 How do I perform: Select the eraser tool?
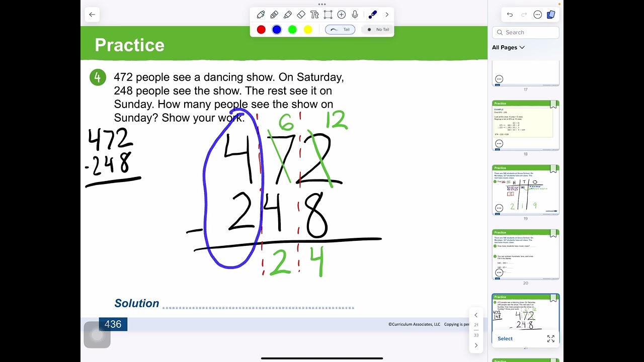pyautogui.click(x=301, y=15)
